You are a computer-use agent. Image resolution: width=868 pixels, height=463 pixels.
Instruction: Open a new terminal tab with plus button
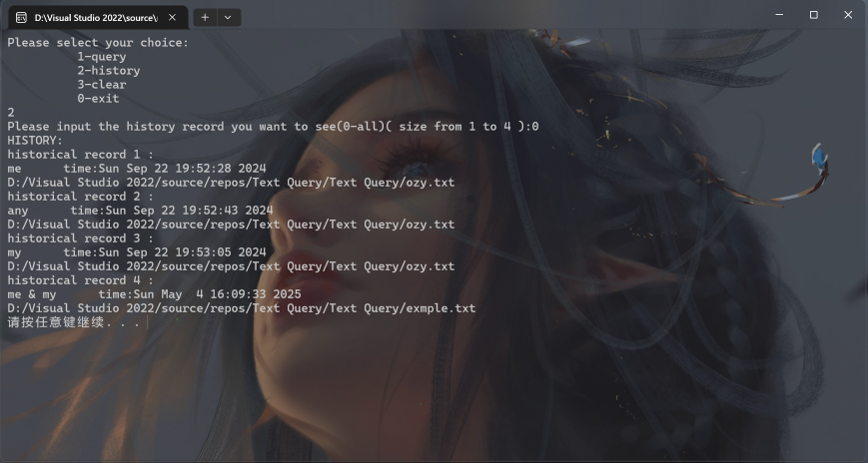click(x=205, y=18)
